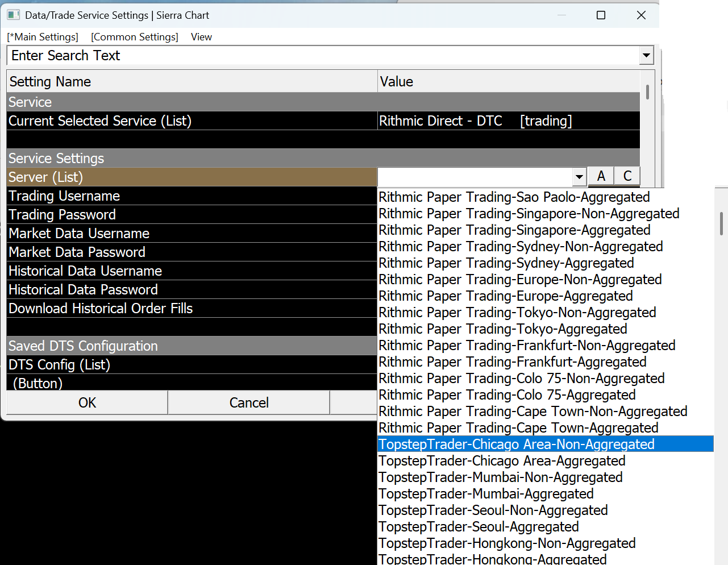Select the Market Data Username setting
728x565 pixels.
192,233
